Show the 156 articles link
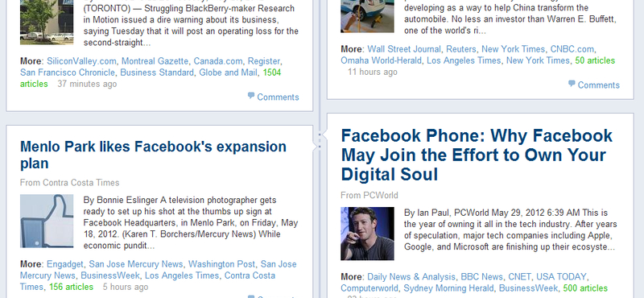 [x=71, y=287]
